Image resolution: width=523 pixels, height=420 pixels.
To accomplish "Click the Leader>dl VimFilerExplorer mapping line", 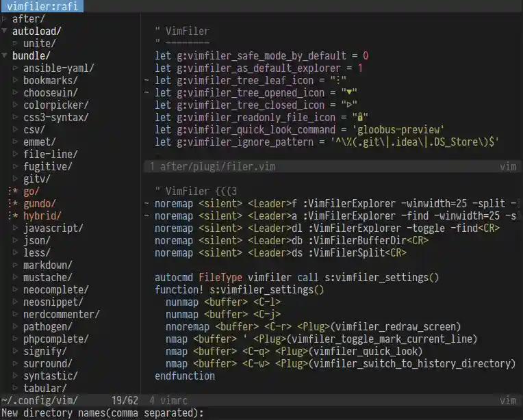I will [327, 228].
